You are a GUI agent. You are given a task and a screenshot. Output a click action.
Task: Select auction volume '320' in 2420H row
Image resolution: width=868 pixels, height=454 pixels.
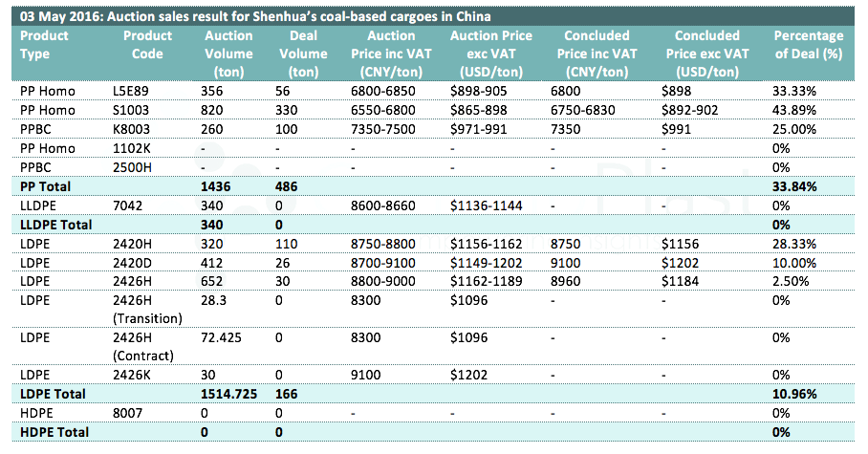212,244
